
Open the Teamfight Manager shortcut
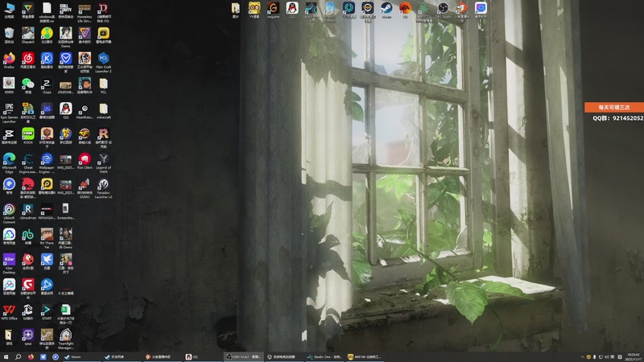66,339
